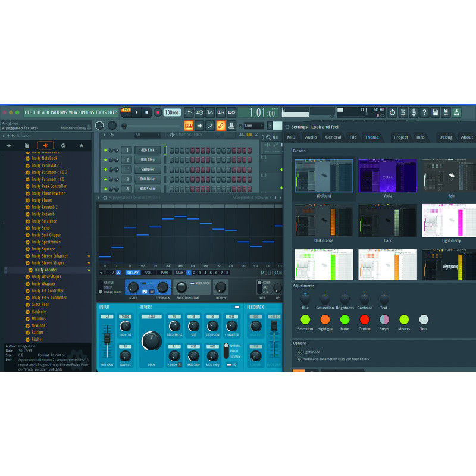Select the plugin database icon in Browser

tap(45, 145)
